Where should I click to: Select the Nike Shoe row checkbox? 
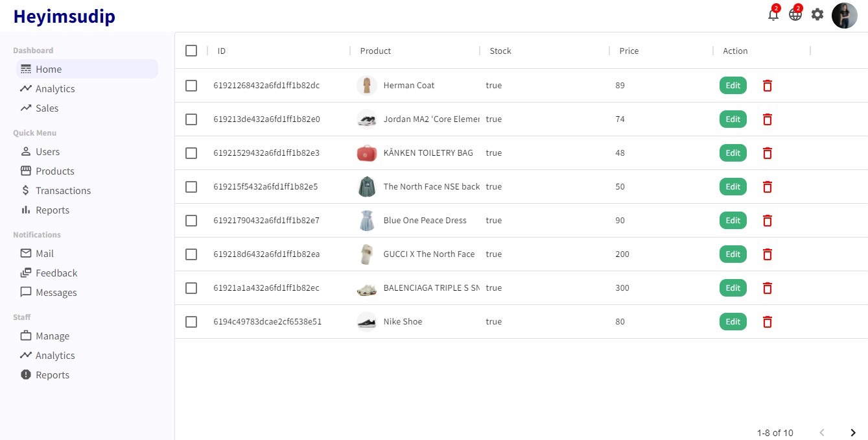pyautogui.click(x=191, y=322)
